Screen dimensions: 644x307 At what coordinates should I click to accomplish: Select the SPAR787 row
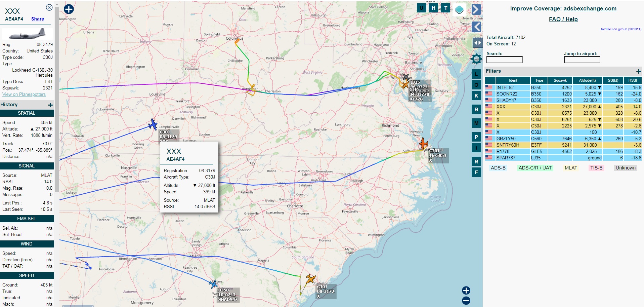[563, 158]
